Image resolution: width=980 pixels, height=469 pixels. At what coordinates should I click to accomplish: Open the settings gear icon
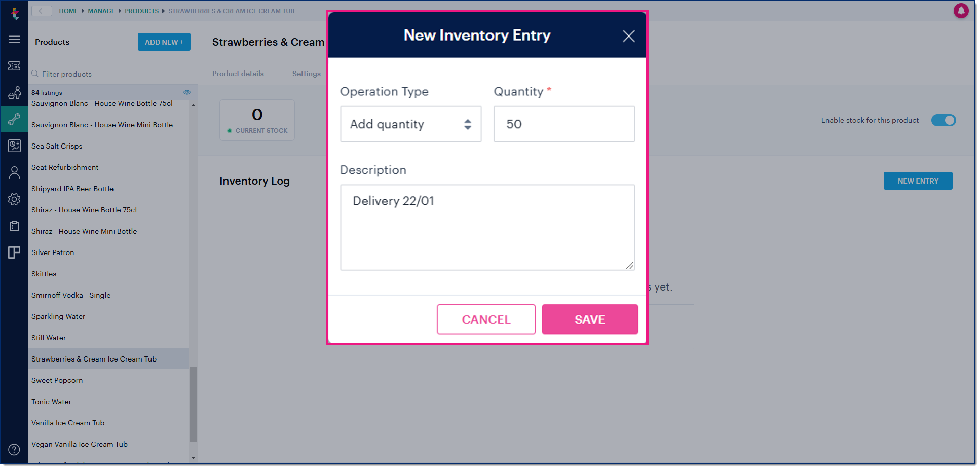click(14, 199)
